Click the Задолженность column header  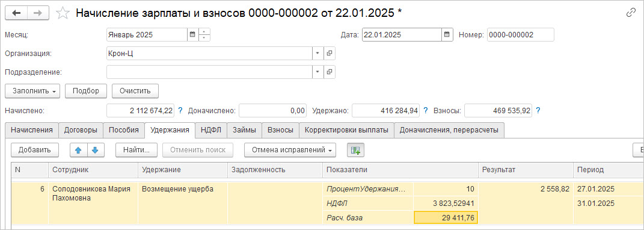(275, 170)
